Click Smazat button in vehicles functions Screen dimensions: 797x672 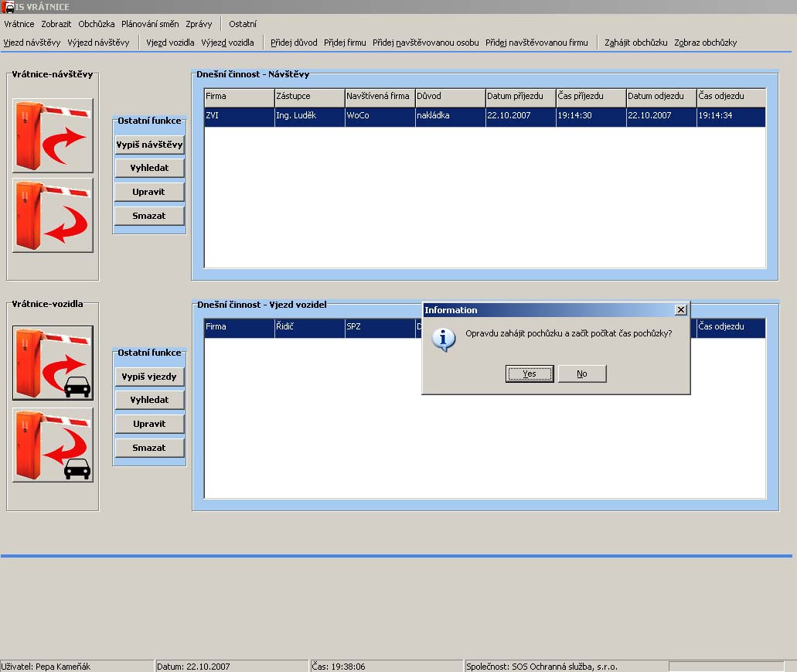coord(149,448)
